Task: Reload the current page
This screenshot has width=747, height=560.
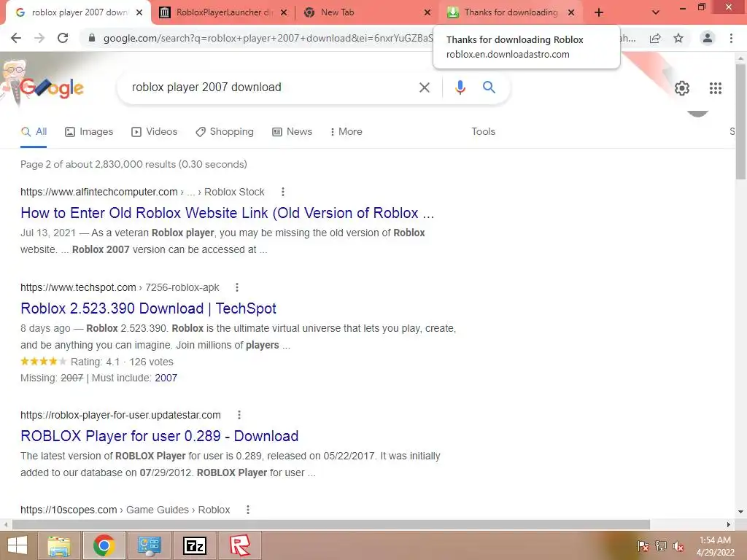Action: click(63, 38)
